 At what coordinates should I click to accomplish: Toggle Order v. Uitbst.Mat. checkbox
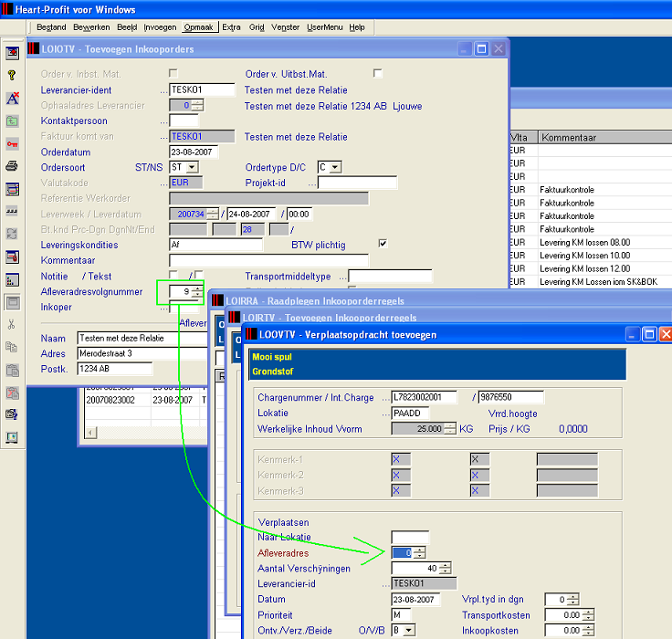pos(378,73)
